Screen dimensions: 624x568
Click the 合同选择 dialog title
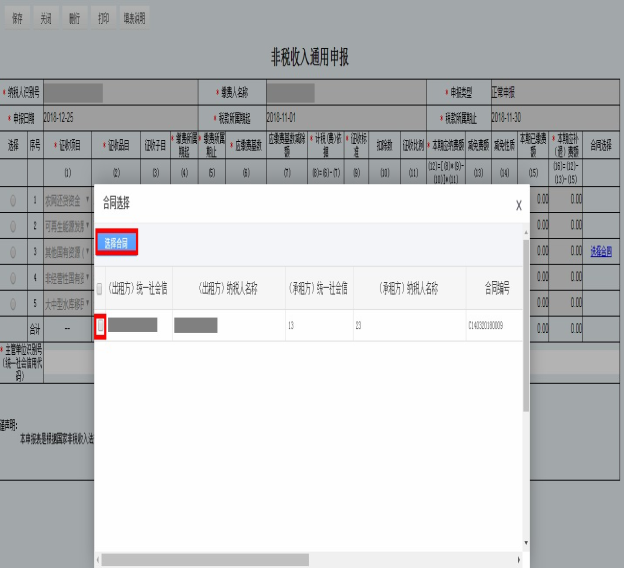point(116,203)
